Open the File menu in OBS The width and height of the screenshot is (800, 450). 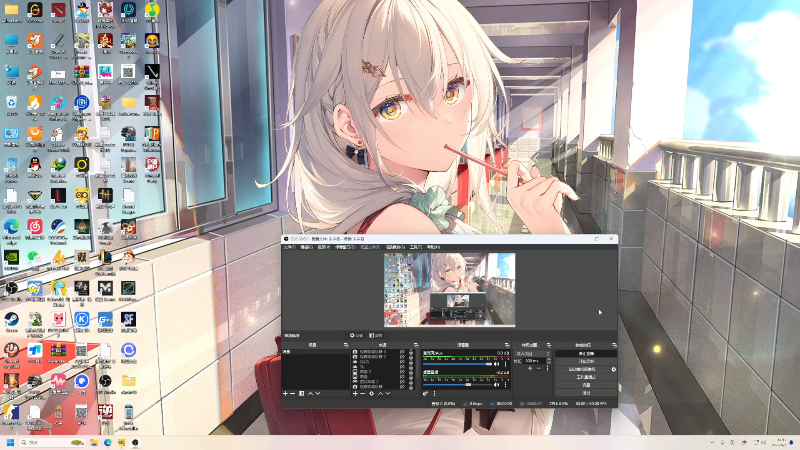click(x=289, y=247)
